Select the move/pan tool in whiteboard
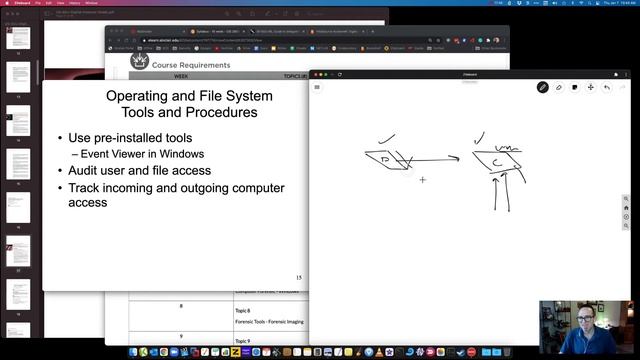The height and width of the screenshot is (360, 640). click(x=591, y=87)
